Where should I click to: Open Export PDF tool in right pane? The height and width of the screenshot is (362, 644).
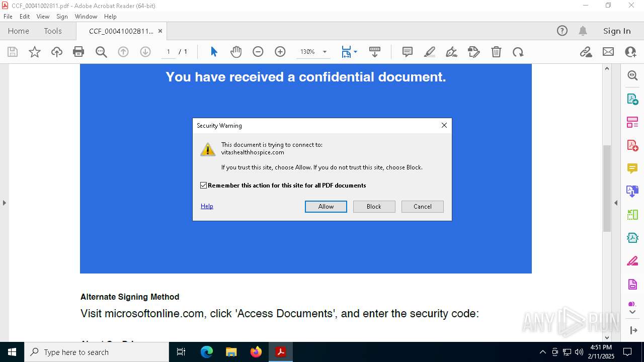[632, 99]
